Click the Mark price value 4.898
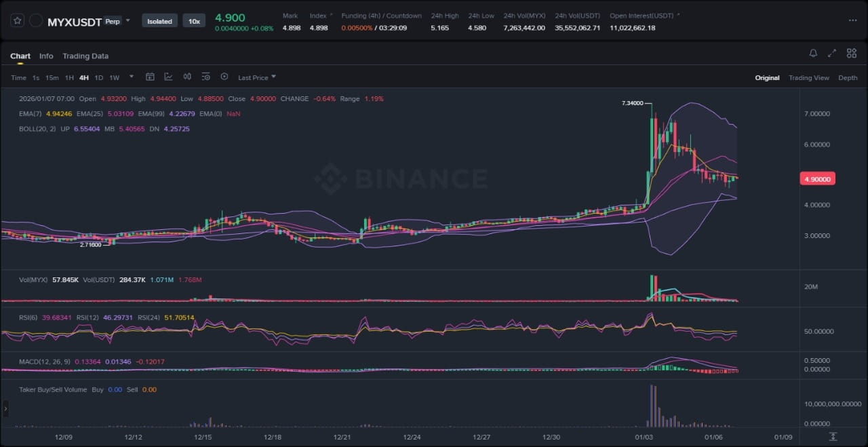The image size is (868, 447). click(x=291, y=28)
